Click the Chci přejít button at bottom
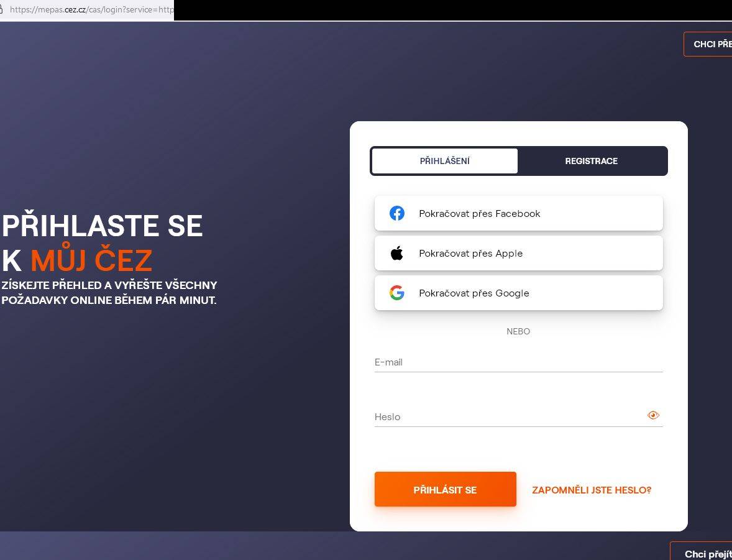The height and width of the screenshot is (560, 732). (702, 551)
